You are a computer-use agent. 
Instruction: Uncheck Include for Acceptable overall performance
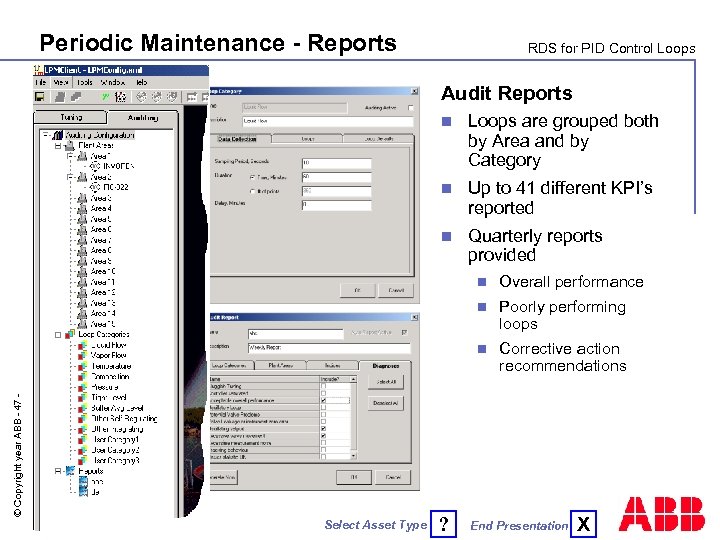323,400
